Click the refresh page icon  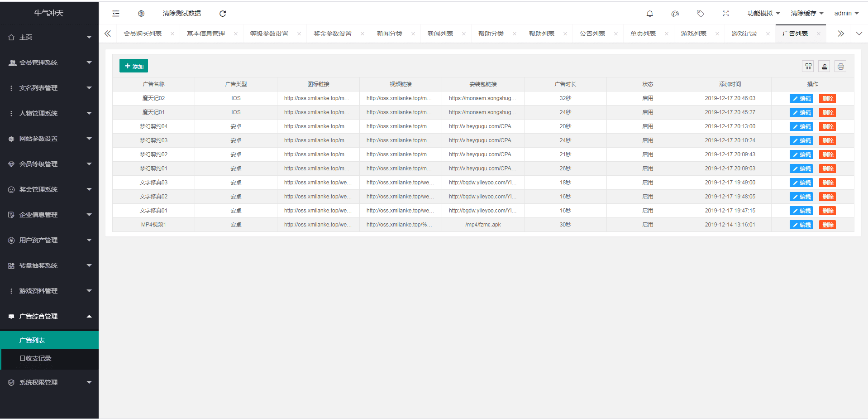coord(223,14)
